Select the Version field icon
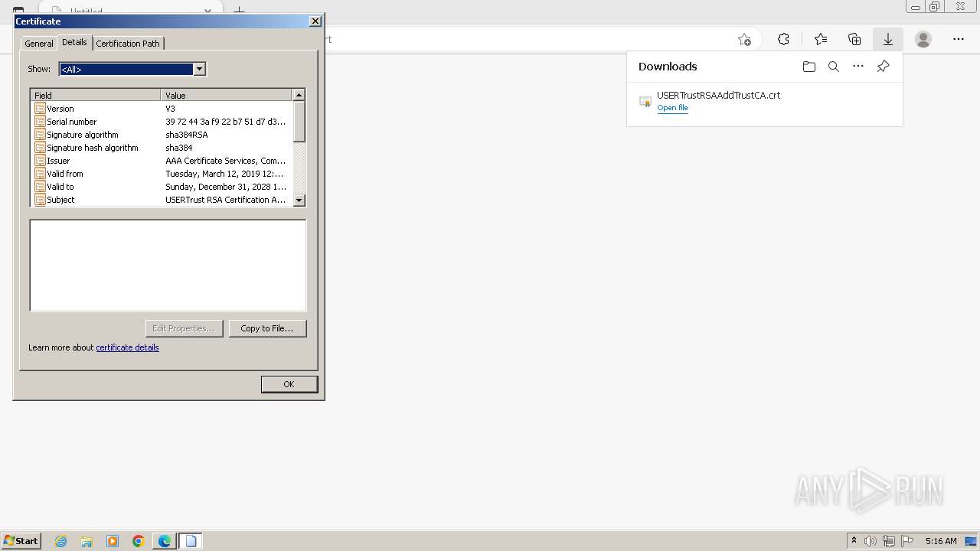The image size is (980, 551). click(x=40, y=109)
